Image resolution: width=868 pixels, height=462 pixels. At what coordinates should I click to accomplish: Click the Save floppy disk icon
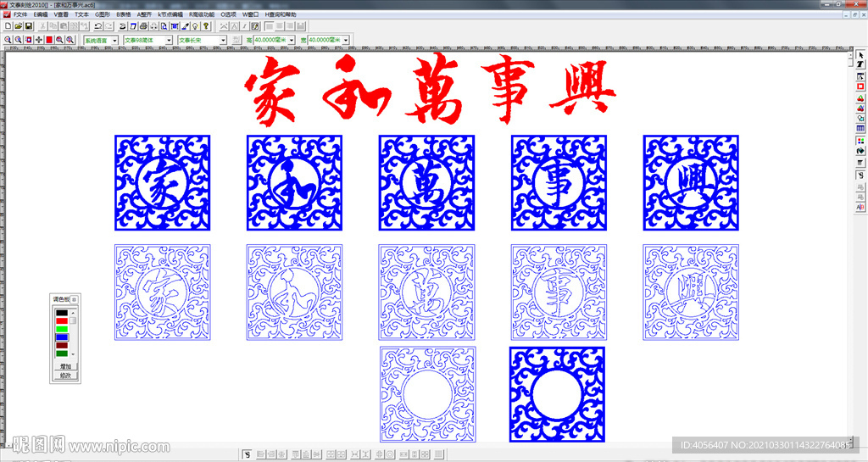click(28, 27)
